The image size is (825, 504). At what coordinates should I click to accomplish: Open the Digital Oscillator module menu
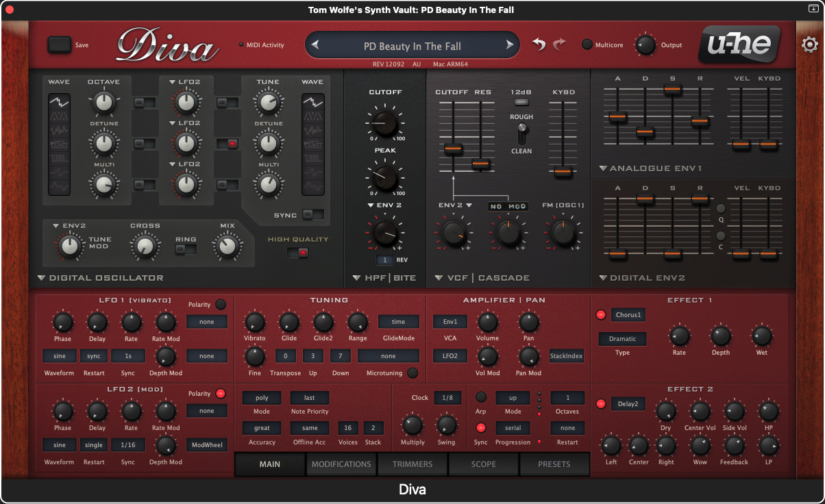point(101,278)
